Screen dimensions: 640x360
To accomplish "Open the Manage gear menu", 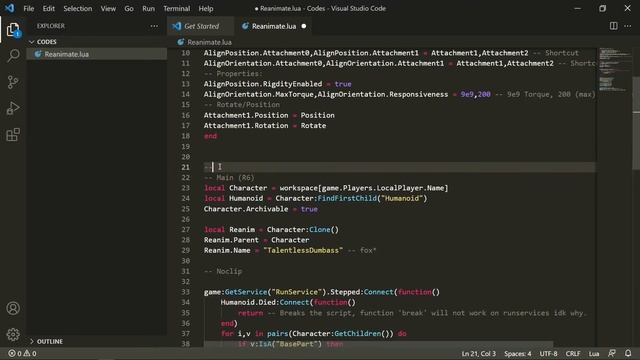I will pyautogui.click(x=13, y=334).
